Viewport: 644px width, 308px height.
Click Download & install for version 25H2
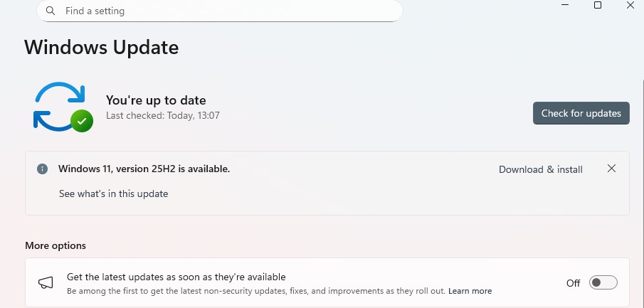540,169
